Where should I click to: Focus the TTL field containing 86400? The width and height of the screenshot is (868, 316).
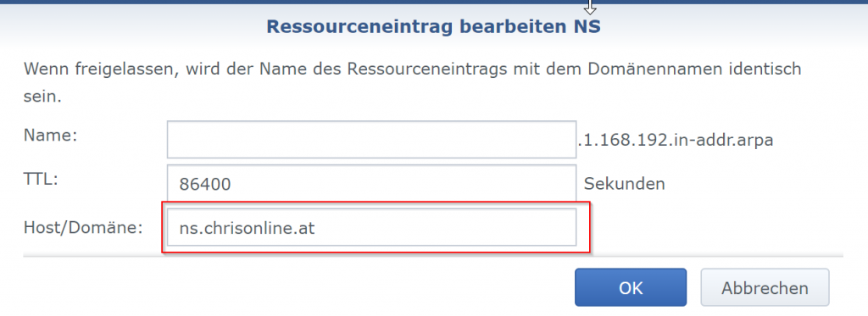click(371, 183)
